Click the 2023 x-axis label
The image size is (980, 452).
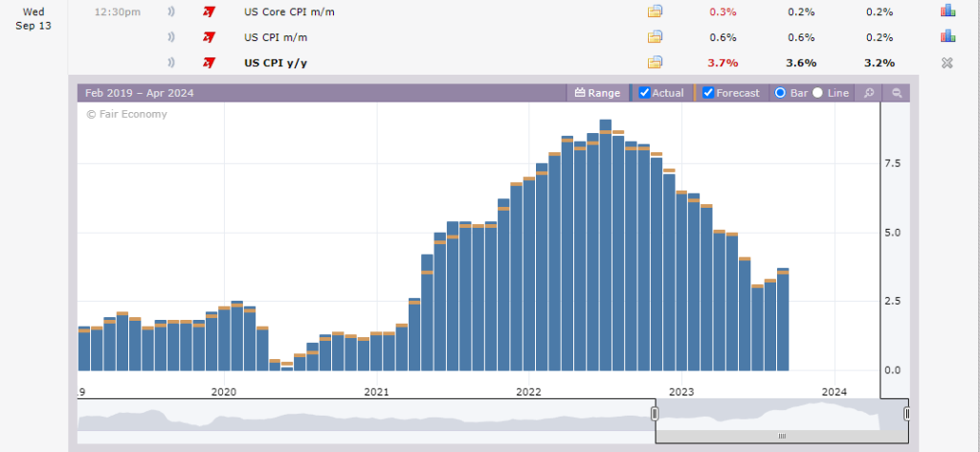click(x=681, y=392)
